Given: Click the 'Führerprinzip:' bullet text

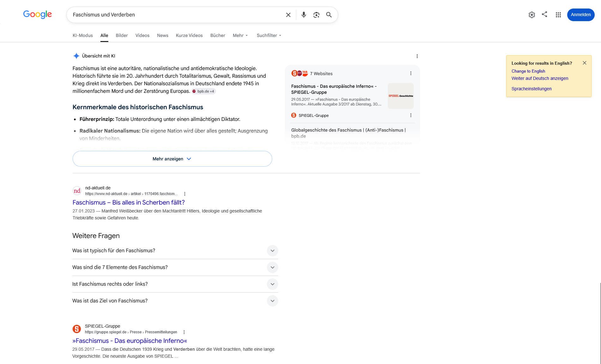Looking at the screenshot, I should (x=97, y=119).
